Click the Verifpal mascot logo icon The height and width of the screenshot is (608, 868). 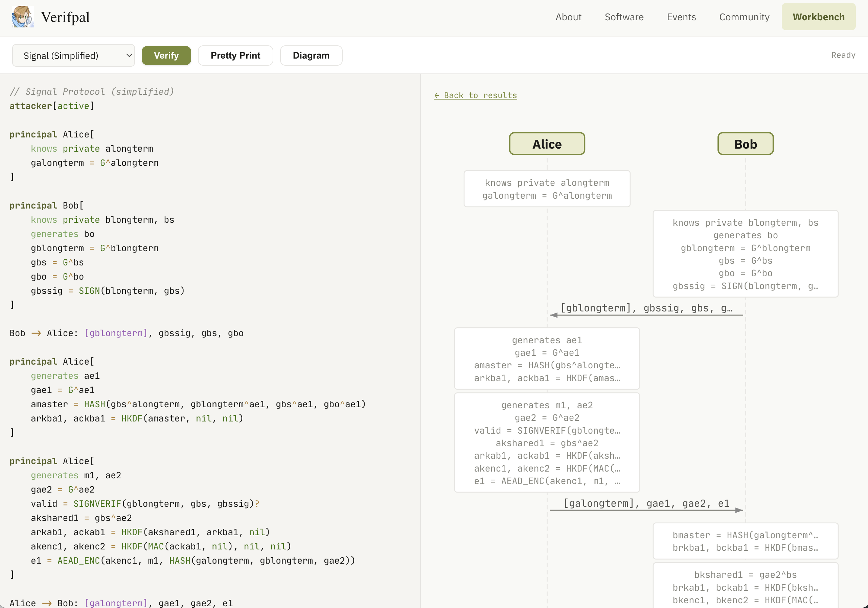pos(22,17)
